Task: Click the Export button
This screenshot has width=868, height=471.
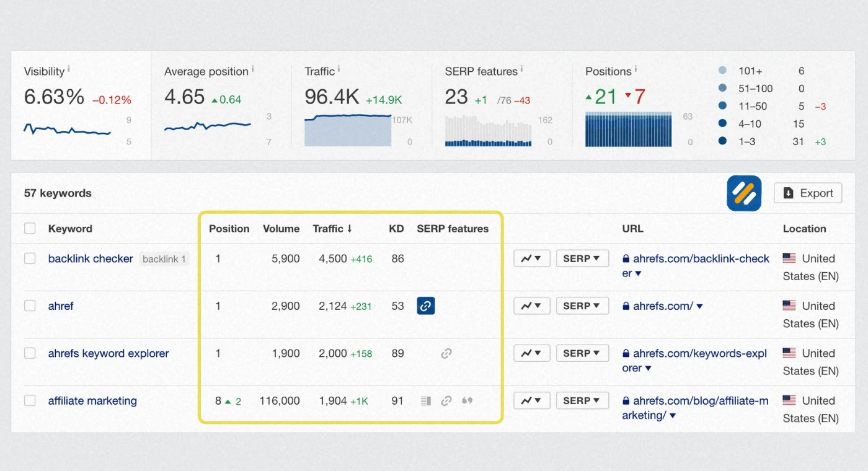Action: (808, 193)
